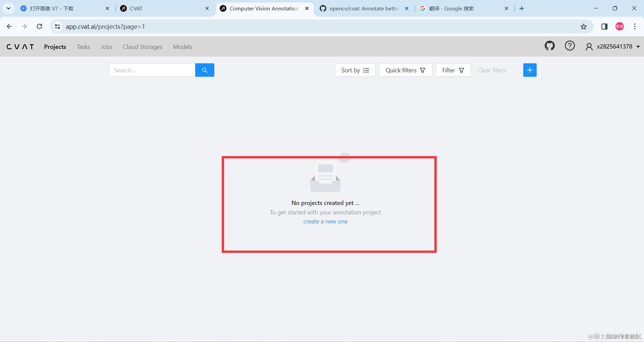The height and width of the screenshot is (342, 644).
Task: Open the browser side panel icon
Action: [604, 26]
